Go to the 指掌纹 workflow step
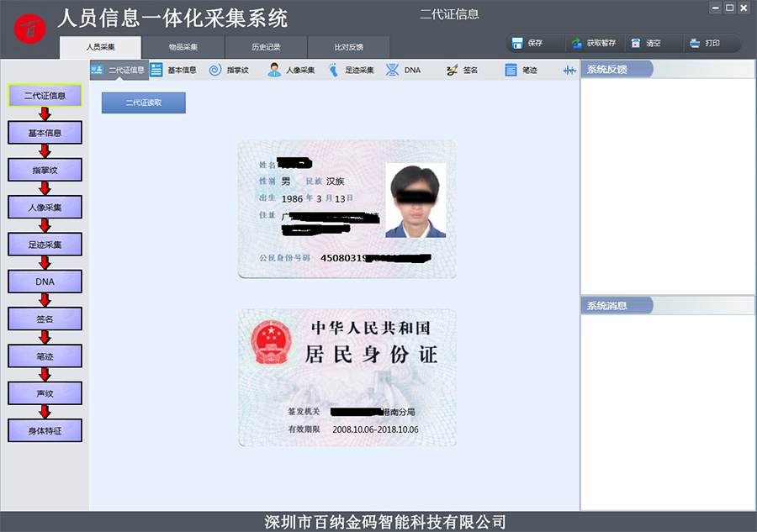The image size is (757, 532). 45,170
